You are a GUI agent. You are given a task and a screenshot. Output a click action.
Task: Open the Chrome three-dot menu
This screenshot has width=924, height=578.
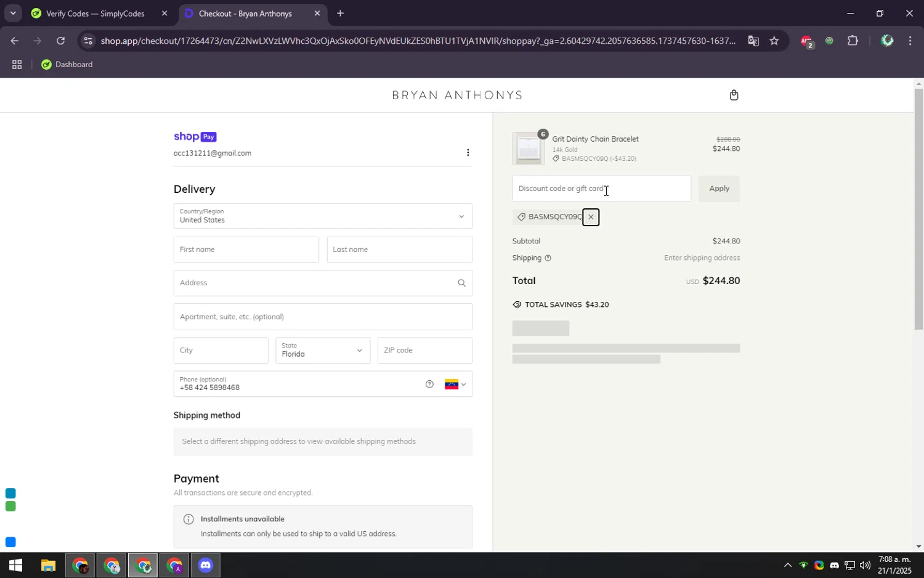(x=910, y=41)
